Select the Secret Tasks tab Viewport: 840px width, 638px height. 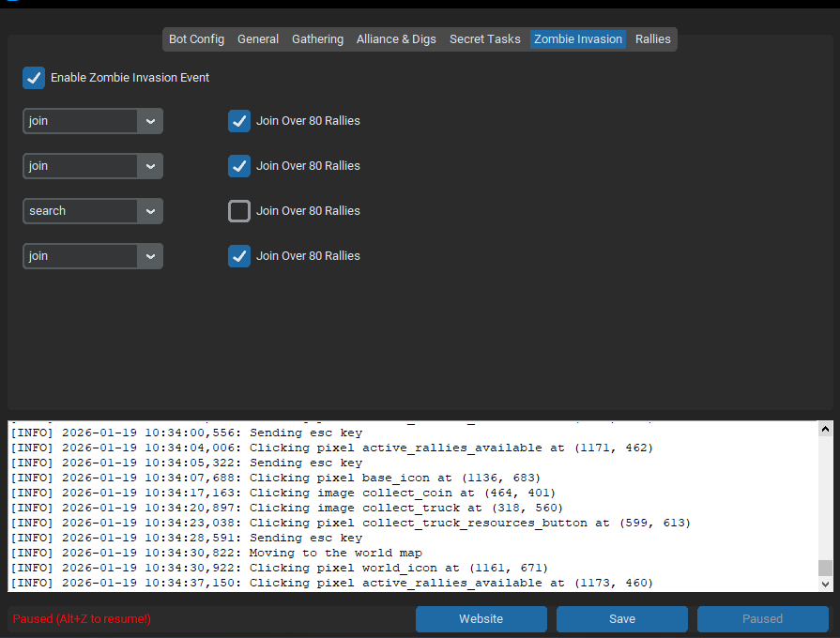[484, 39]
